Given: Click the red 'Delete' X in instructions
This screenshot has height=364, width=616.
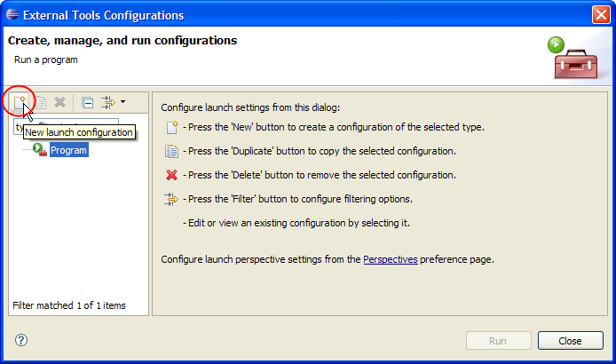Looking at the screenshot, I should pyautogui.click(x=172, y=175).
